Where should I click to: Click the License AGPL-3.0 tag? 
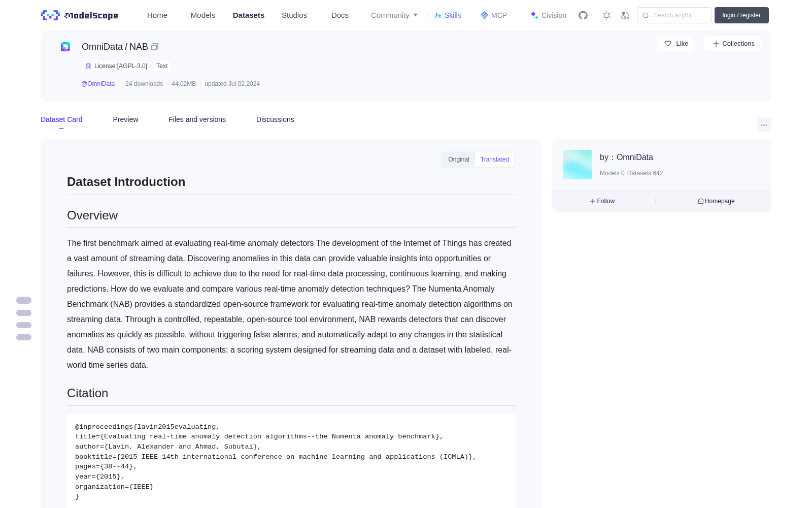[x=116, y=66]
